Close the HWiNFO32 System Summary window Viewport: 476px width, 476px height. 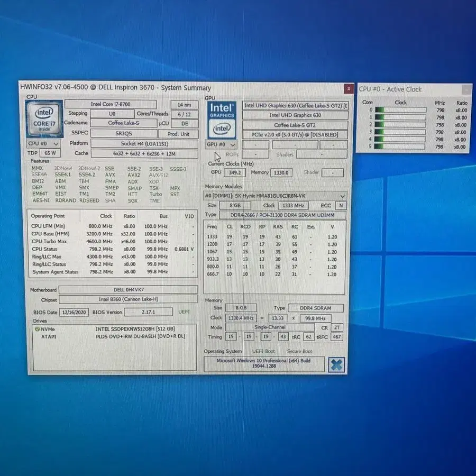(349, 89)
